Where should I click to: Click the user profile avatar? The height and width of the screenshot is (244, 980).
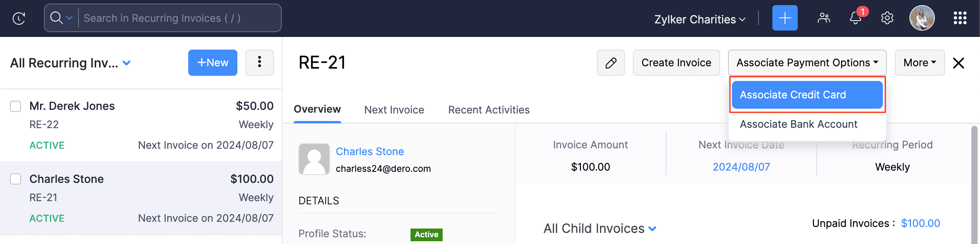922,18
